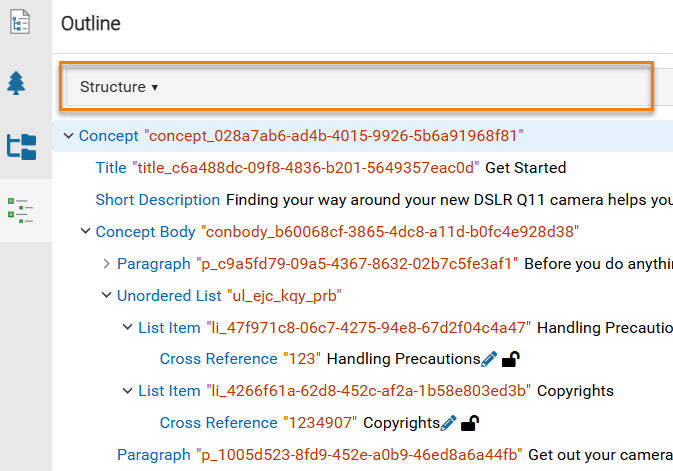Collapse the Copyrights List Item node

coord(127,391)
